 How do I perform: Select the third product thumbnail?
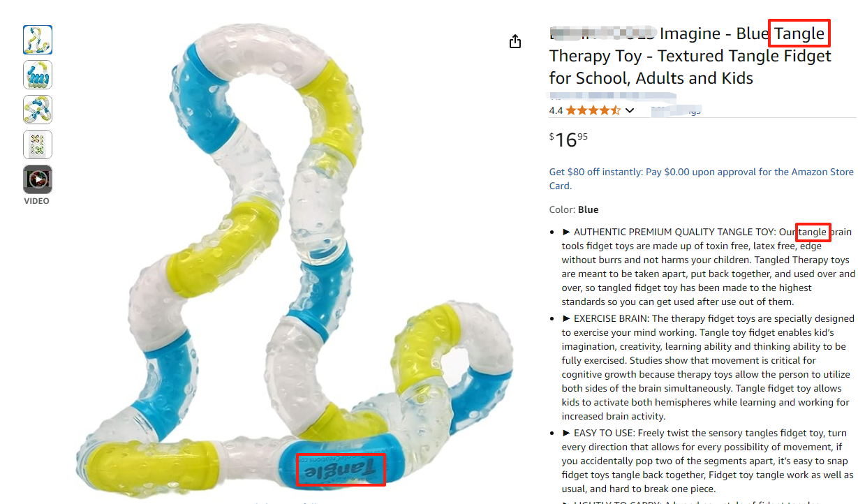(x=38, y=110)
